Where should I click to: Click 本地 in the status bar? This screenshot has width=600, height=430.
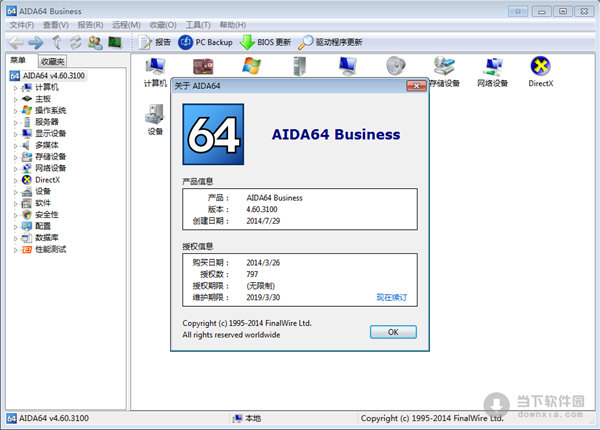click(x=247, y=419)
